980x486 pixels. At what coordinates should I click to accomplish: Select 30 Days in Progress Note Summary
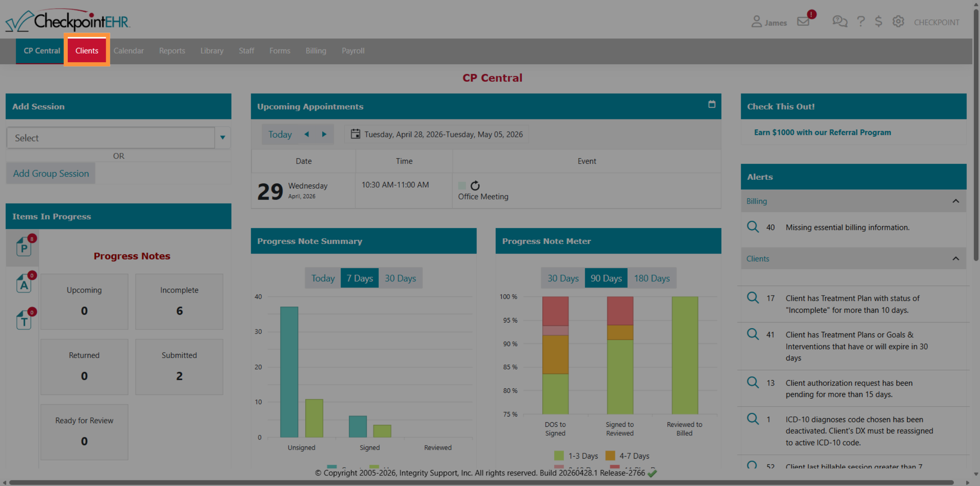[400, 278]
